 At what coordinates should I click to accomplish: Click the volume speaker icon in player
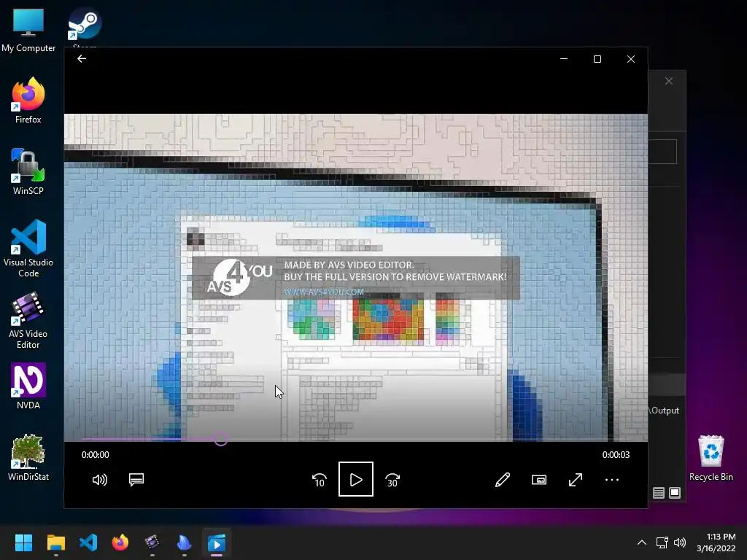[x=99, y=480]
